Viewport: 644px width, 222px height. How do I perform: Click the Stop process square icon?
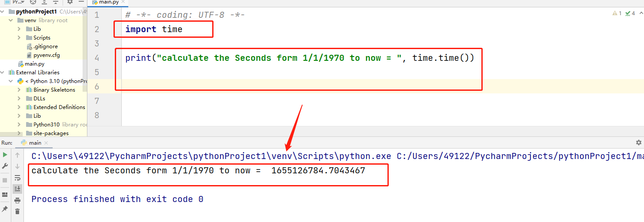pos(5,180)
